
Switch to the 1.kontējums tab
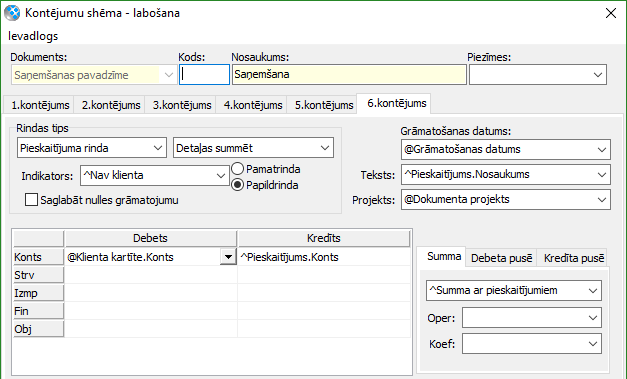[x=39, y=105]
